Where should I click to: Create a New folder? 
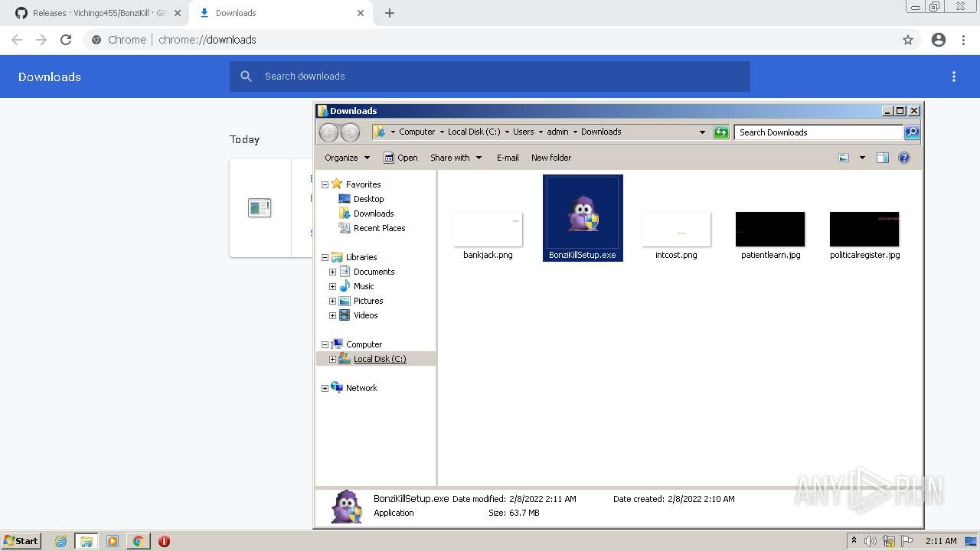pos(551,158)
